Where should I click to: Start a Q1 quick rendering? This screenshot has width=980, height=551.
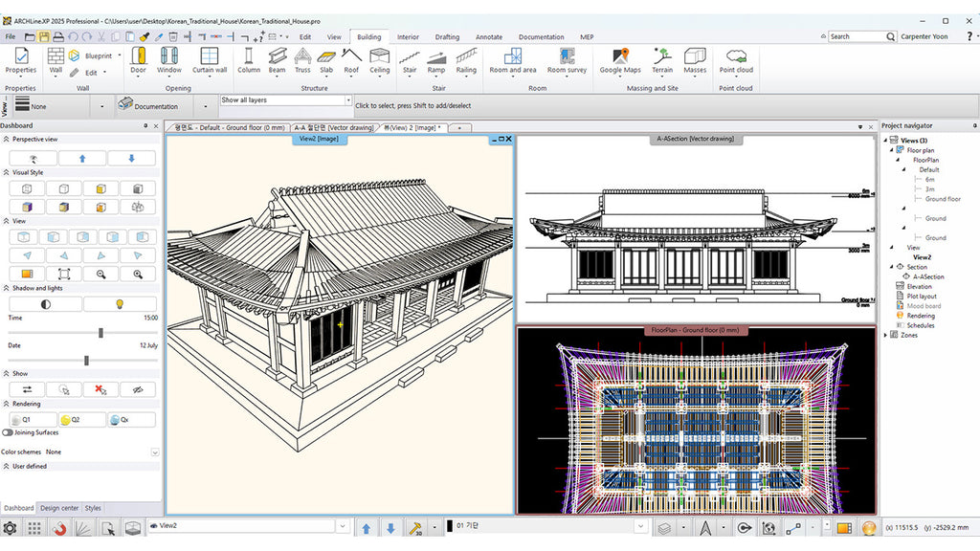[33, 419]
